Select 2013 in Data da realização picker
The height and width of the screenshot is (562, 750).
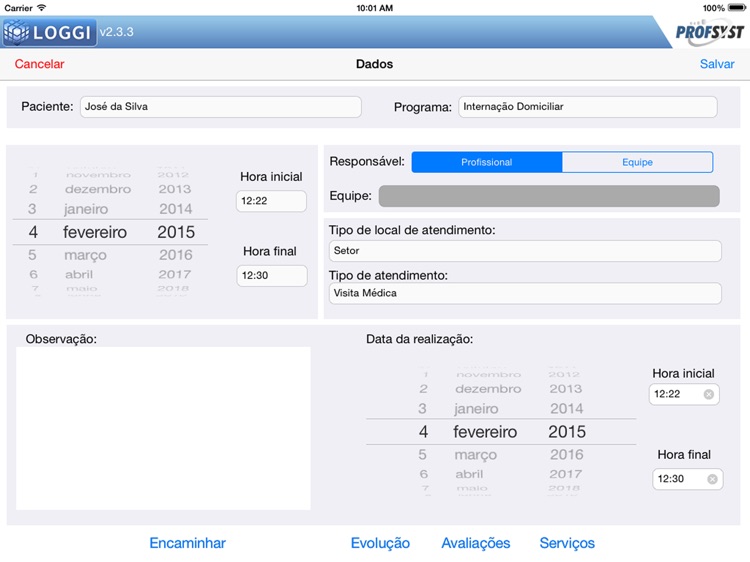(565, 389)
